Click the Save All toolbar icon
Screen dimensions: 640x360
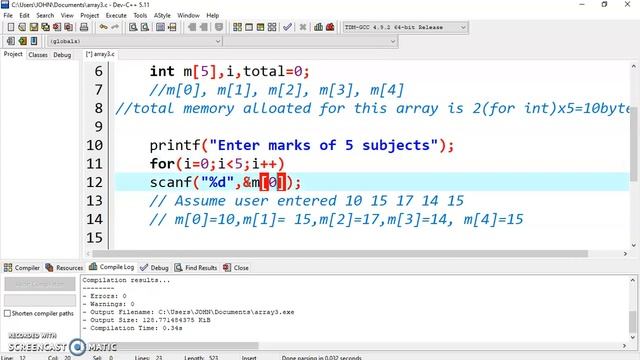coord(45,27)
